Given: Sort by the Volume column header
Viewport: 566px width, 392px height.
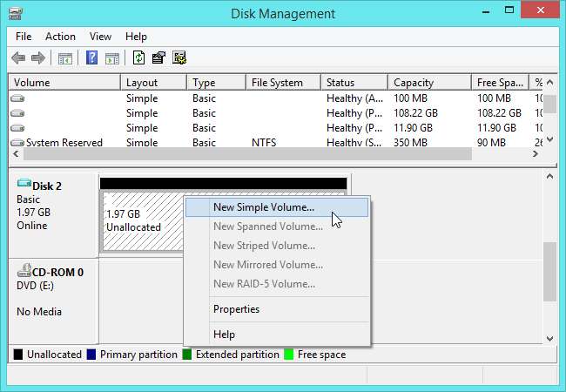Looking at the screenshot, I should [x=64, y=83].
